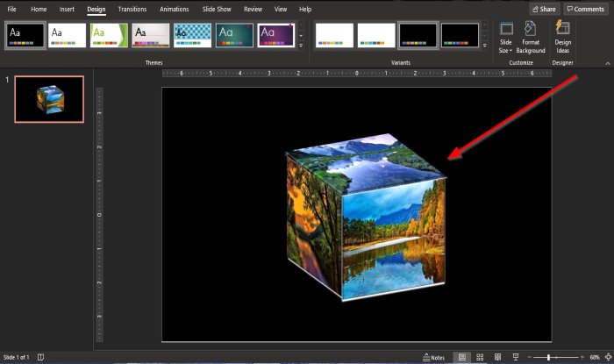Switch to Slide Sorter view
This screenshot has width=614, height=364.
pos(479,357)
